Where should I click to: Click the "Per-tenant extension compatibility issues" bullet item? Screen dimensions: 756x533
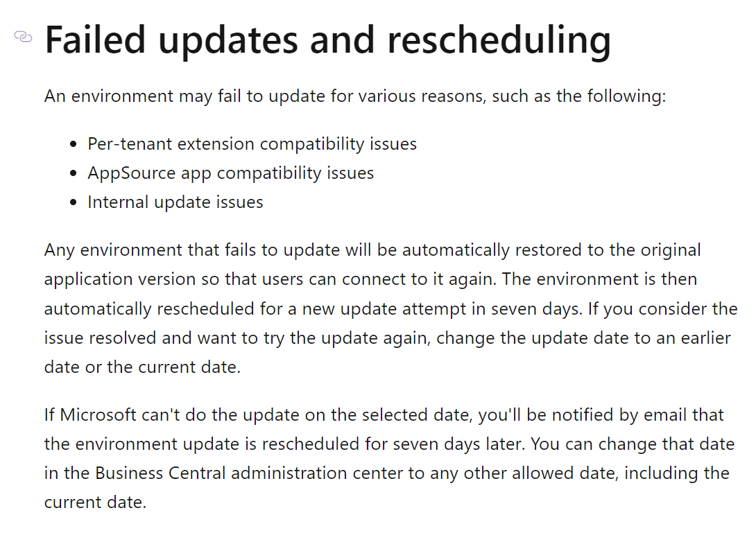tap(252, 144)
